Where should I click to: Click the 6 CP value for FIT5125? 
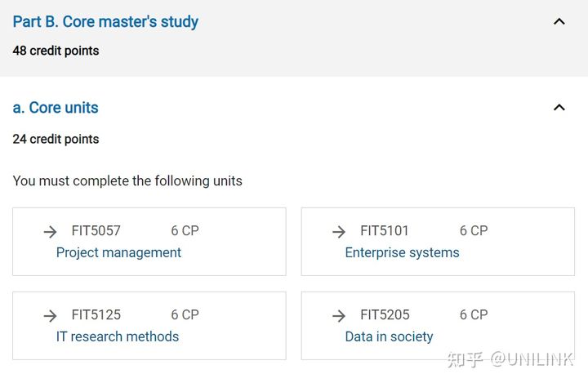[x=185, y=314]
